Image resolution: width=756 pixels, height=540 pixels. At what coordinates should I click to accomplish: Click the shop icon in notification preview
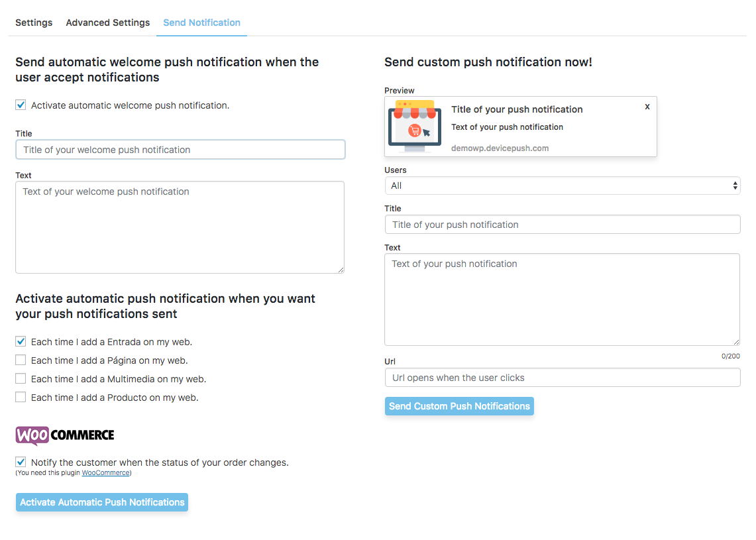(x=415, y=127)
